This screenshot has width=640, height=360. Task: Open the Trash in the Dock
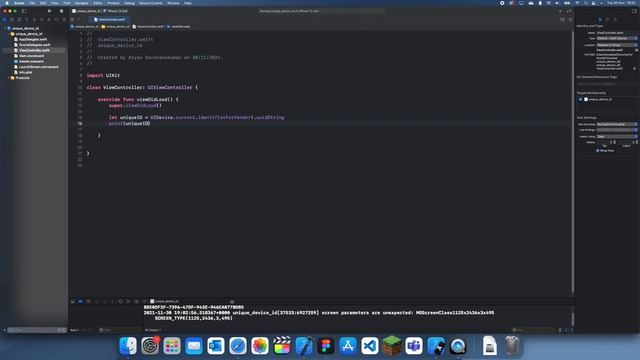pyautogui.click(x=511, y=346)
